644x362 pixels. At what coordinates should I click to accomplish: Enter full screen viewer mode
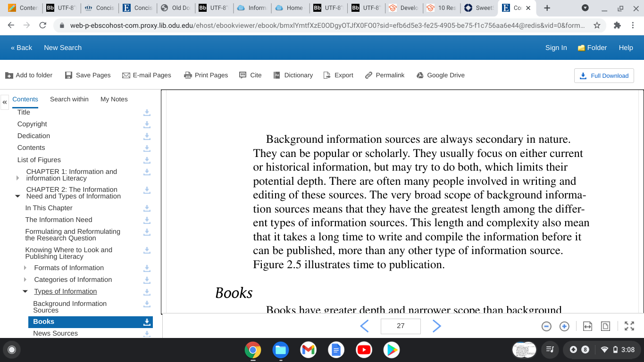point(629,326)
